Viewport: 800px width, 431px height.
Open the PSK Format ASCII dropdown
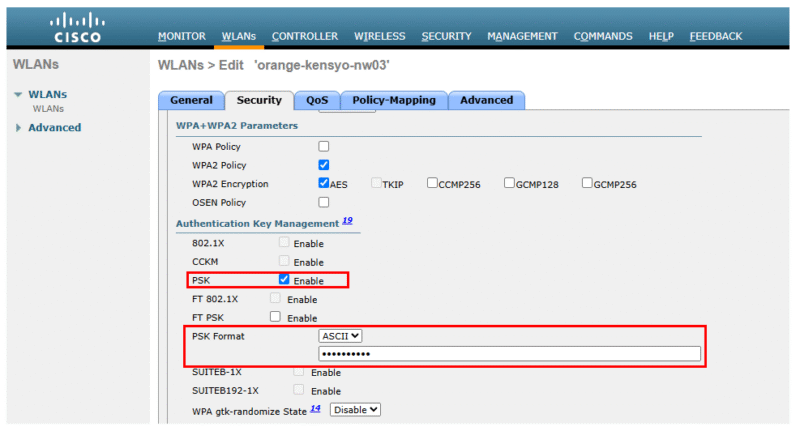tap(340, 336)
